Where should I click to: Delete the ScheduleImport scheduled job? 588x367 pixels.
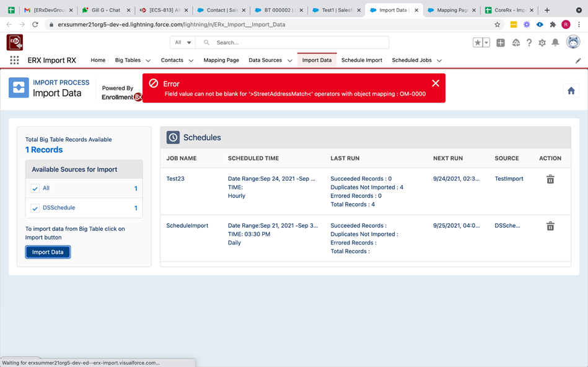tap(550, 226)
